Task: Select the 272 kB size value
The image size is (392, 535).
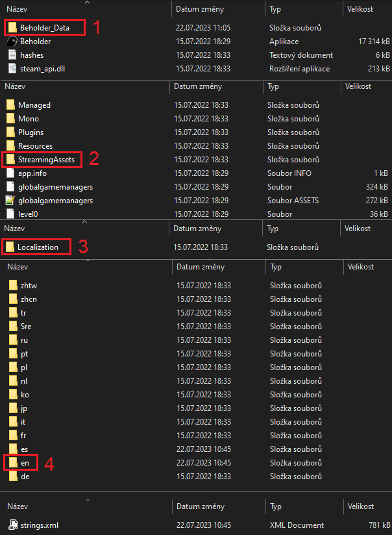Action: 377,200
